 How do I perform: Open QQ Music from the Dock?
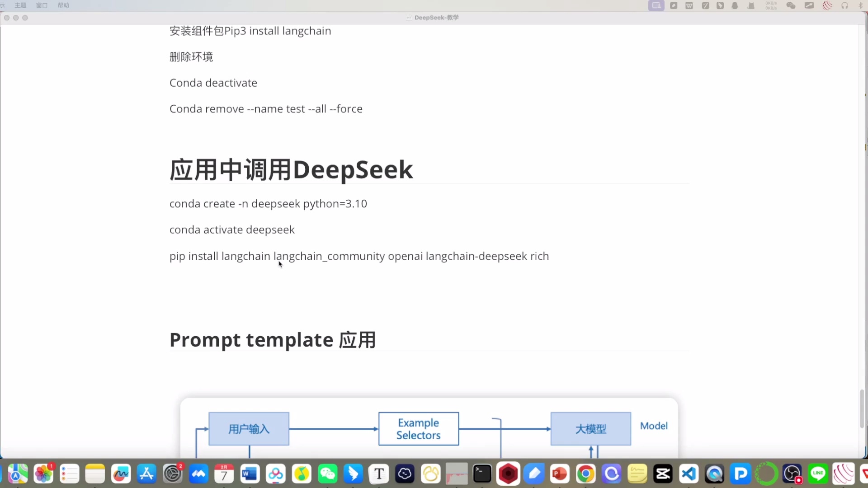302,474
